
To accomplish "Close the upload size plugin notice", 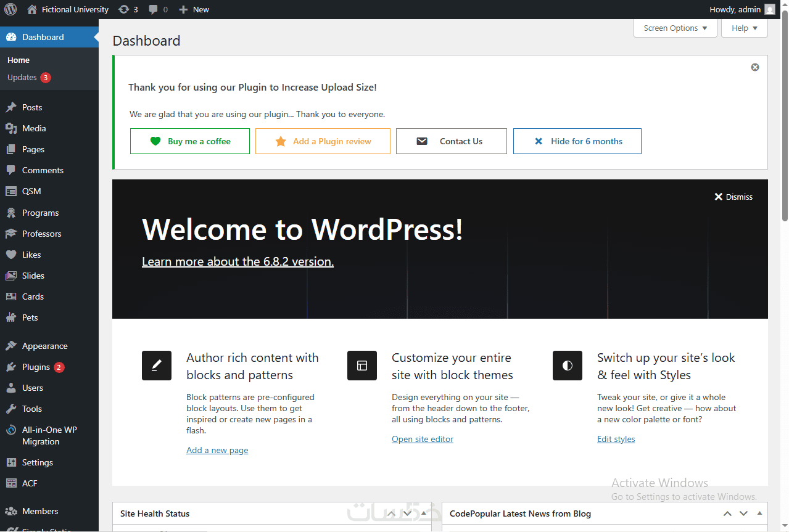I will pyautogui.click(x=755, y=67).
